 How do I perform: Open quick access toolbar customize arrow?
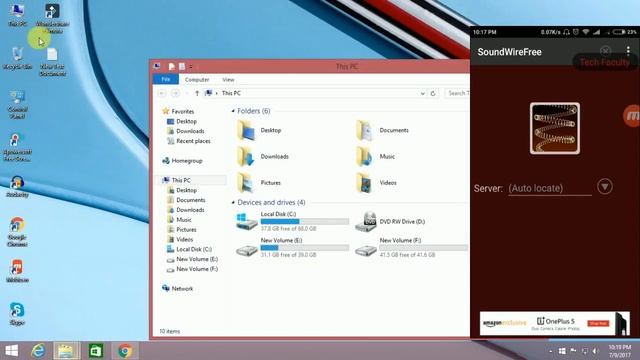point(191,67)
